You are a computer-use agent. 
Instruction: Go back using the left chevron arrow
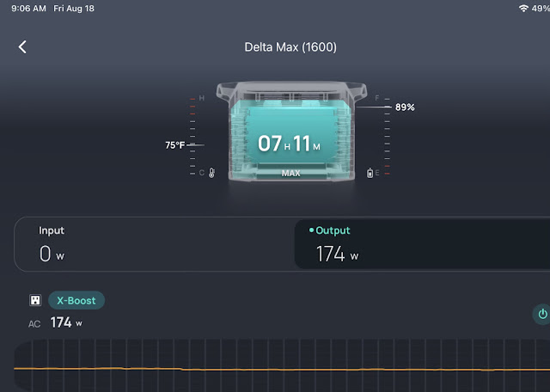click(22, 46)
